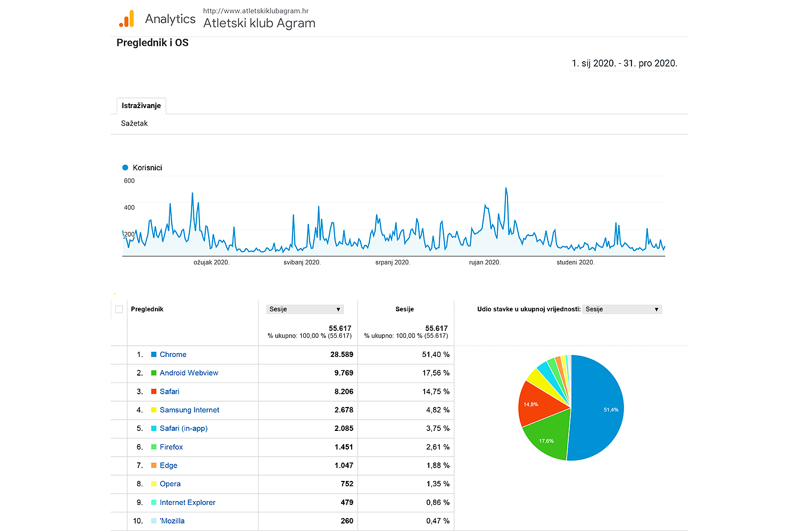Click the red Safari row color square
798x532 pixels.
pos(154,392)
